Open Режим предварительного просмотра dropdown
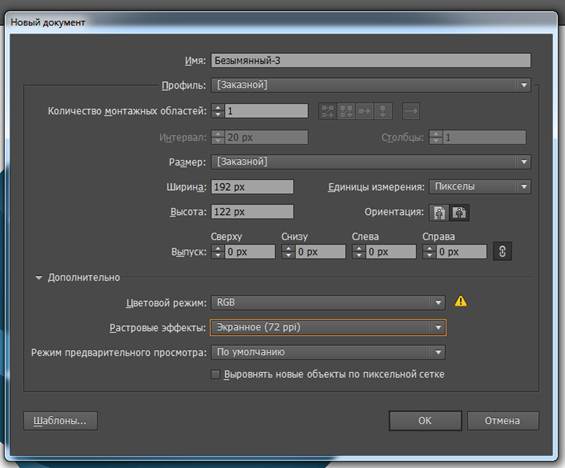Screen dimensions: 565x468 tap(328, 352)
